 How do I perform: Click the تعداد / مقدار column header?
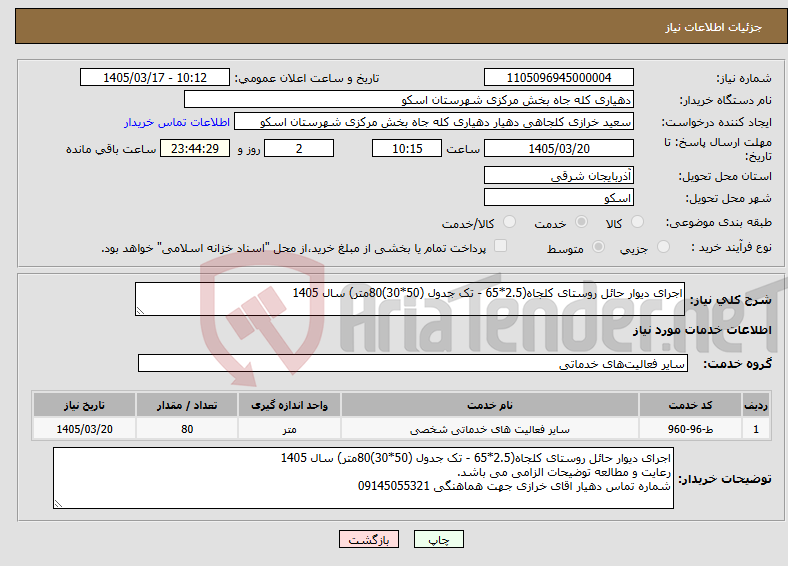tap(187, 405)
